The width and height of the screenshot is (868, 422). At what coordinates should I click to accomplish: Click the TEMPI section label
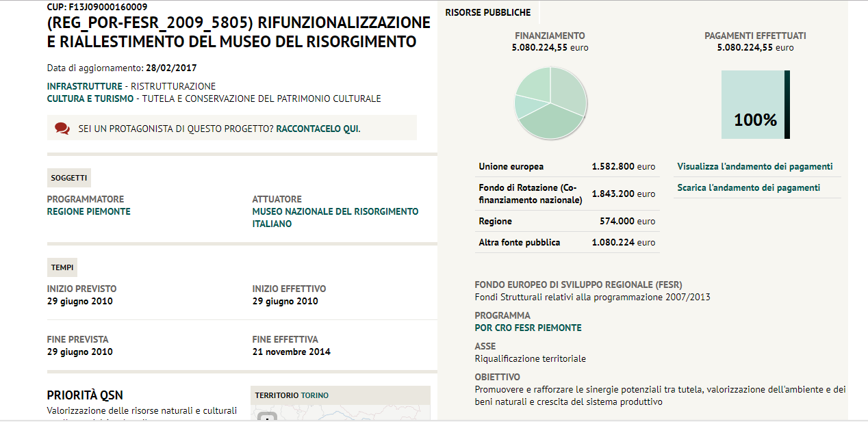click(x=62, y=267)
